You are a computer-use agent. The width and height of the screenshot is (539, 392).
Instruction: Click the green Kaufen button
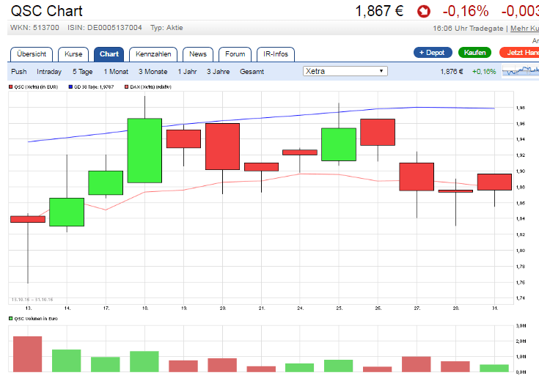(474, 53)
